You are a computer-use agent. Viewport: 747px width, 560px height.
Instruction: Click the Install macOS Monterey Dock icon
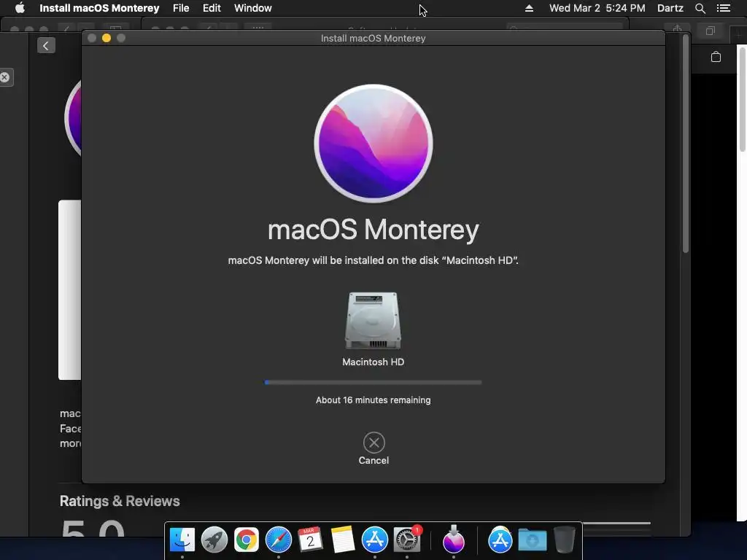click(x=454, y=540)
